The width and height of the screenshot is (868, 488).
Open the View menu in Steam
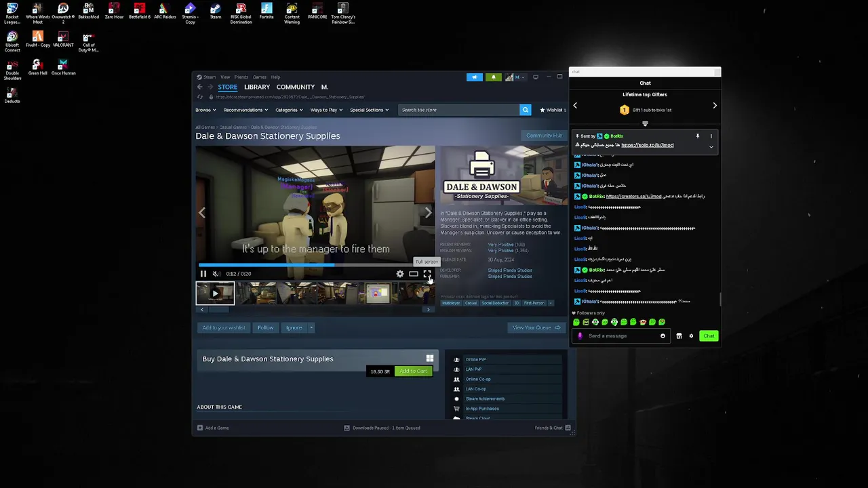(225, 77)
